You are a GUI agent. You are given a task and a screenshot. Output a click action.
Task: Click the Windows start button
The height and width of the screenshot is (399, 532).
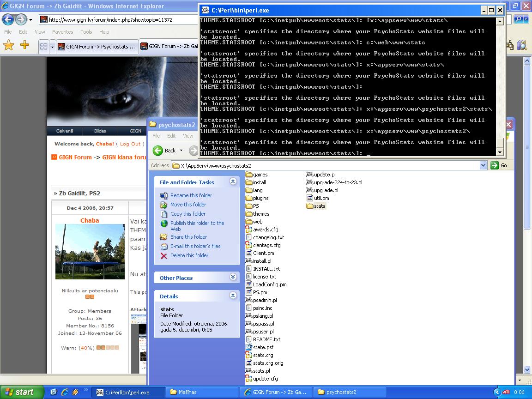point(22,392)
